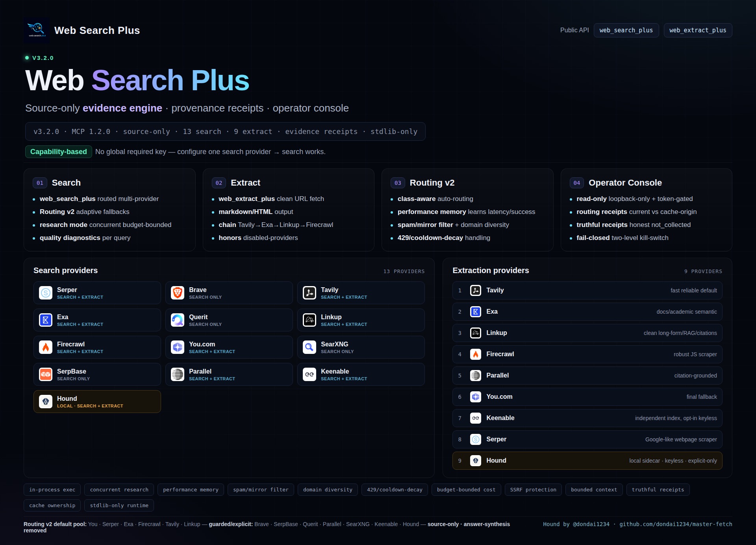The image size is (756, 545).
Task: Click the domain diversity tag
Action: coord(328,489)
